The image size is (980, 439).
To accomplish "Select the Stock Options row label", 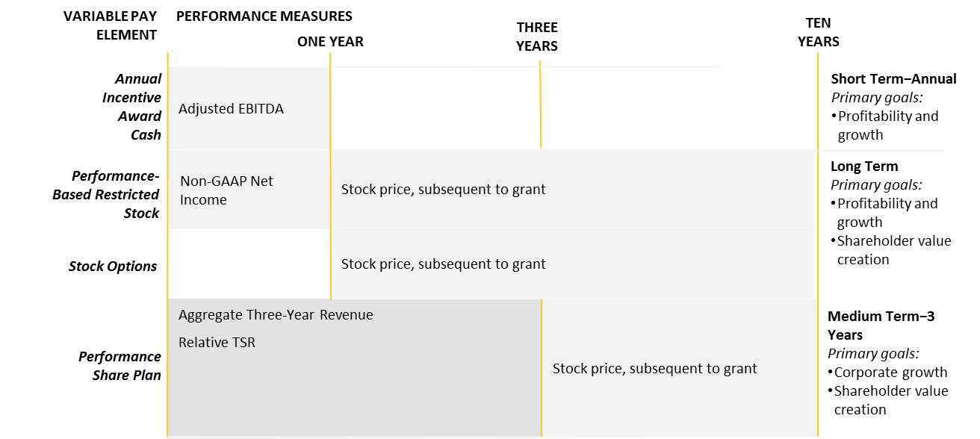I will 113,267.
